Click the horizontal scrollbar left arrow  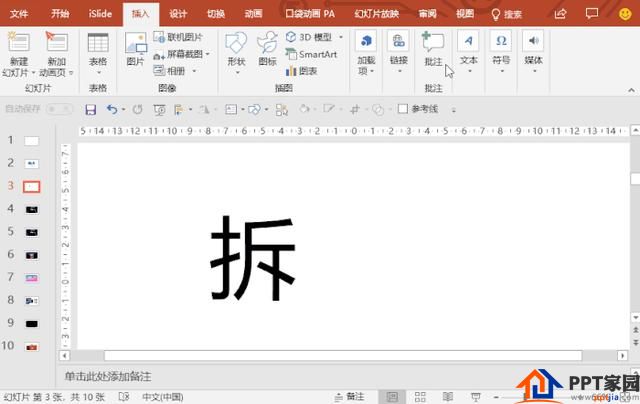point(64,355)
